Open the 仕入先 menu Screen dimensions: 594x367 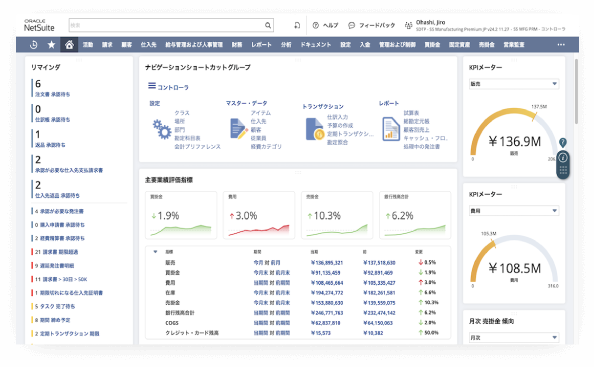click(148, 45)
